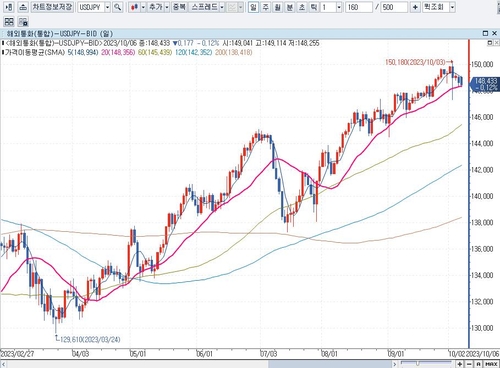Screen dimensions: 500x368
Task: Expand the dropdown next to greyed line icon
Action: [240, 7]
